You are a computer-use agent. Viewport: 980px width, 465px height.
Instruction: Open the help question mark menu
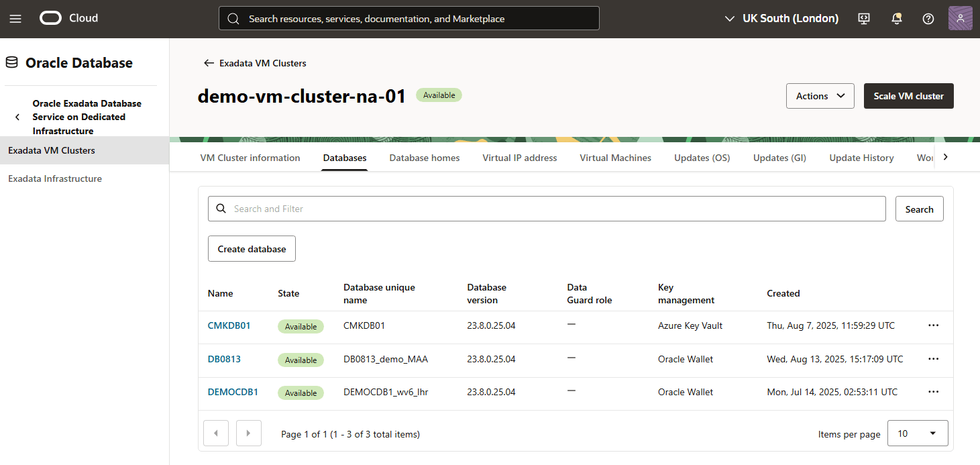coord(928,18)
